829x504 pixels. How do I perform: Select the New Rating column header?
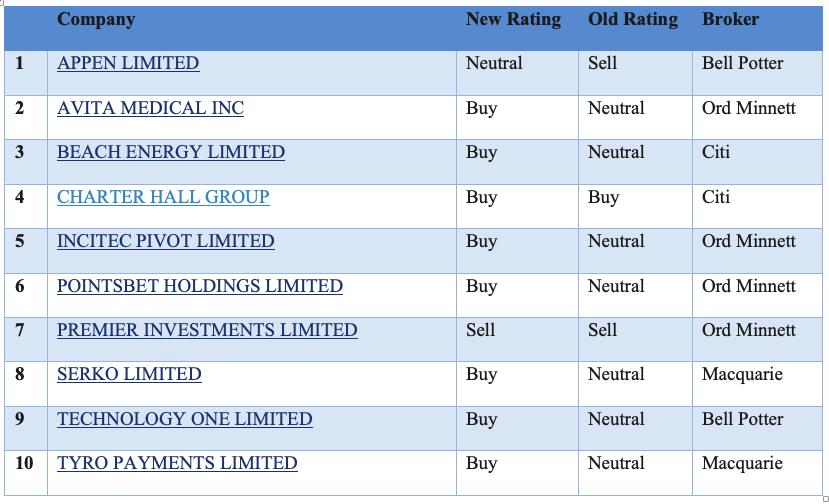(513, 19)
